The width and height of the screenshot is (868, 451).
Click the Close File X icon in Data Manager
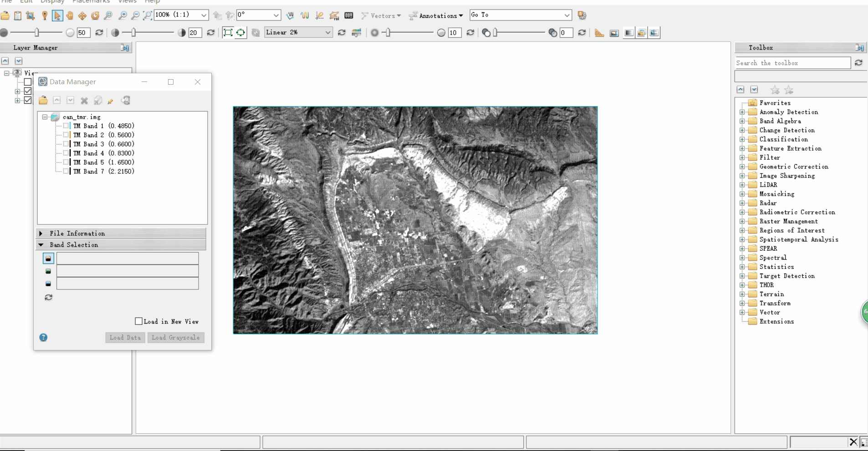[84, 101]
